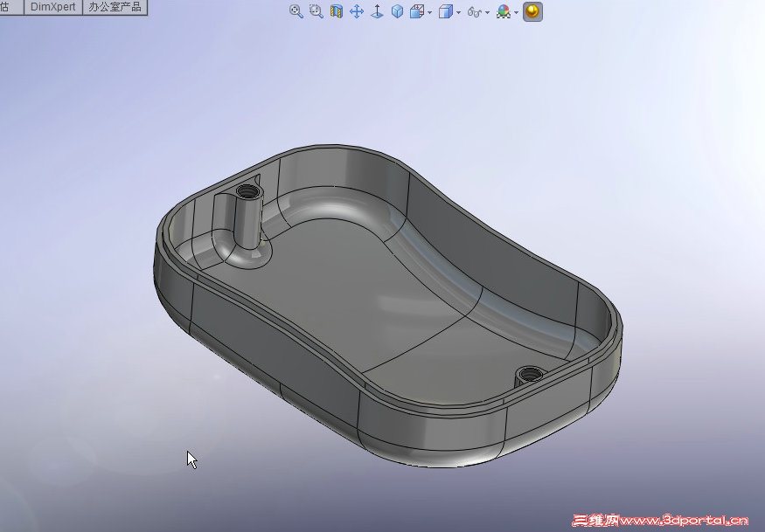Screen dimensions: 765x532
Task: Toggle the RealView Graphics gold sphere
Action: pyautogui.click(x=532, y=11)
